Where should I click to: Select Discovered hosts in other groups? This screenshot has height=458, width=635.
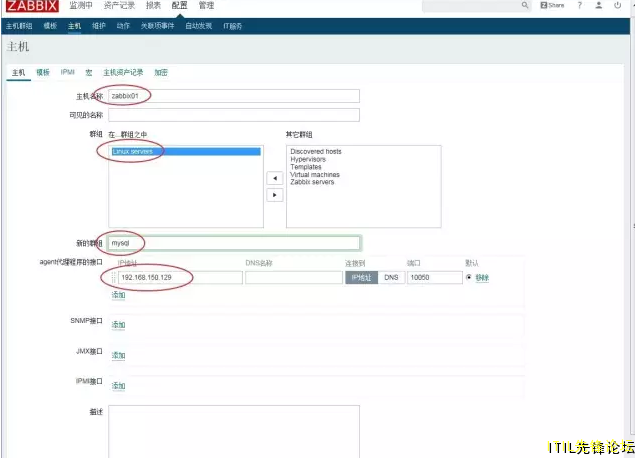pos(316,151)
